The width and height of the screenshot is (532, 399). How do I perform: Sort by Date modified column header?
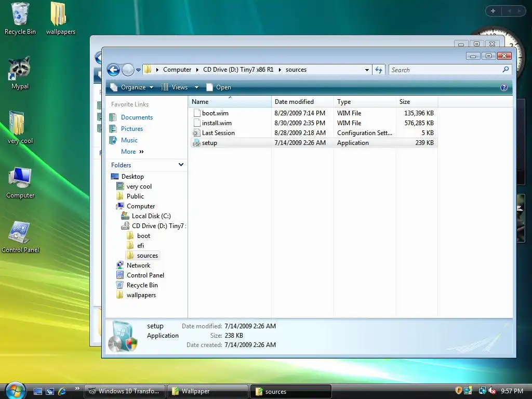coord(302,102)
